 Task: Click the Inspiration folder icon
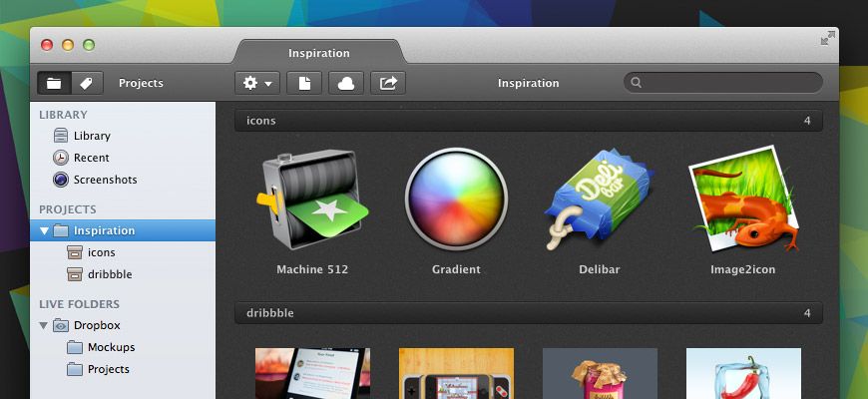[61, 230]
